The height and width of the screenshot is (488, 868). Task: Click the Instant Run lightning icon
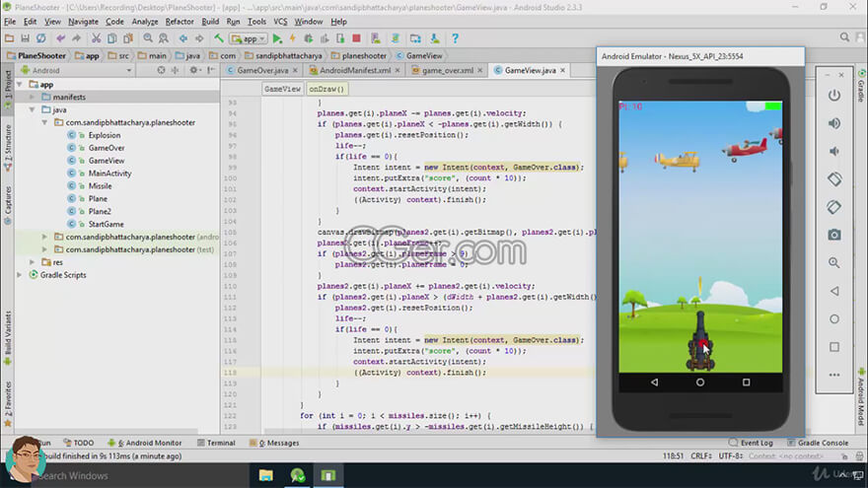(x=293, y=38)
